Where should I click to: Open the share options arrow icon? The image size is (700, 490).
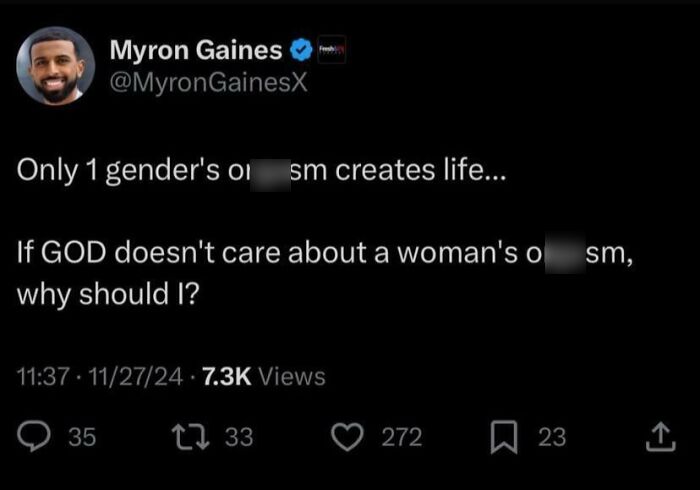661,436
